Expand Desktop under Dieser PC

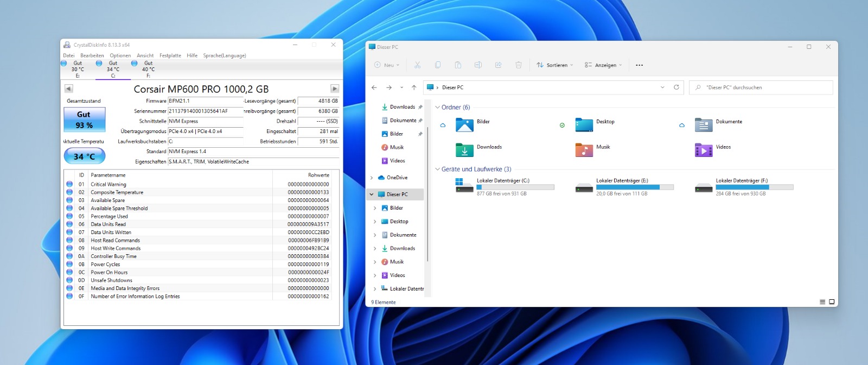tap(375, 222)
